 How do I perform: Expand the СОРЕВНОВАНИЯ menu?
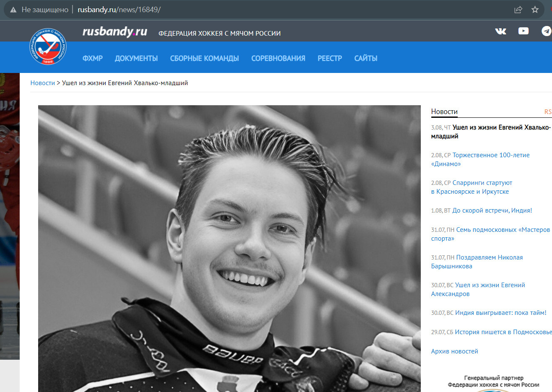coord(278,58)
